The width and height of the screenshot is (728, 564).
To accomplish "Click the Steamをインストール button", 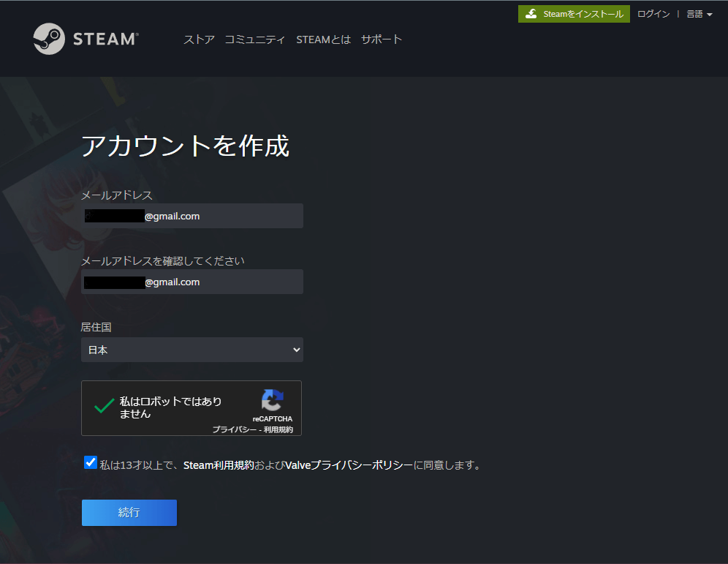I will click(574, 13).
